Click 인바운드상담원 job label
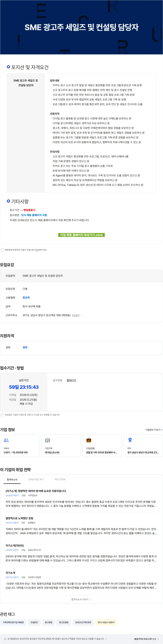The width and height of the screenshot is (163, 644). 34,577
